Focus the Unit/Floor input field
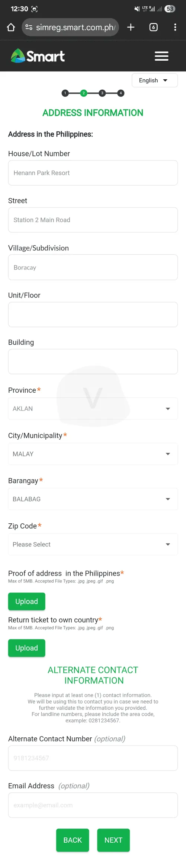The image size is (186, 868). click(93, 315)
